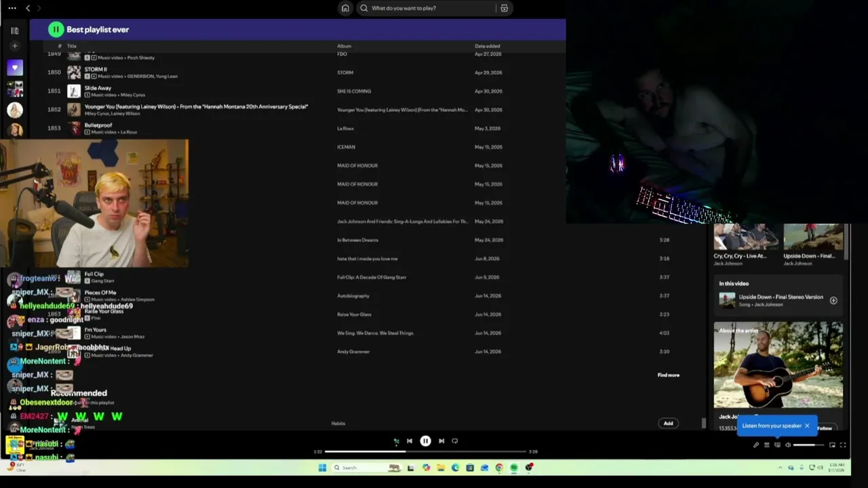Go back with the left arrow
868x488 pixels.
point(28,8)
